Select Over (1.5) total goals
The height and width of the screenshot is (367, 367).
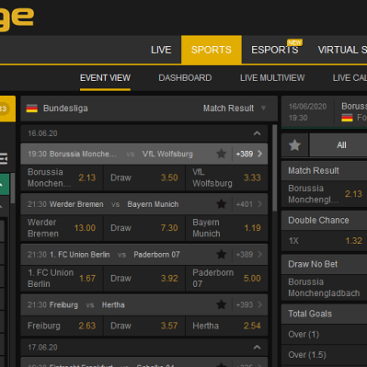(x=324, y=355)
